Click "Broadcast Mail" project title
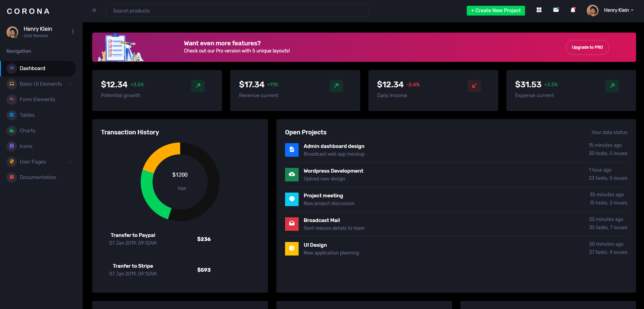The height and width of the screenshot is (309, 644). 322,220
